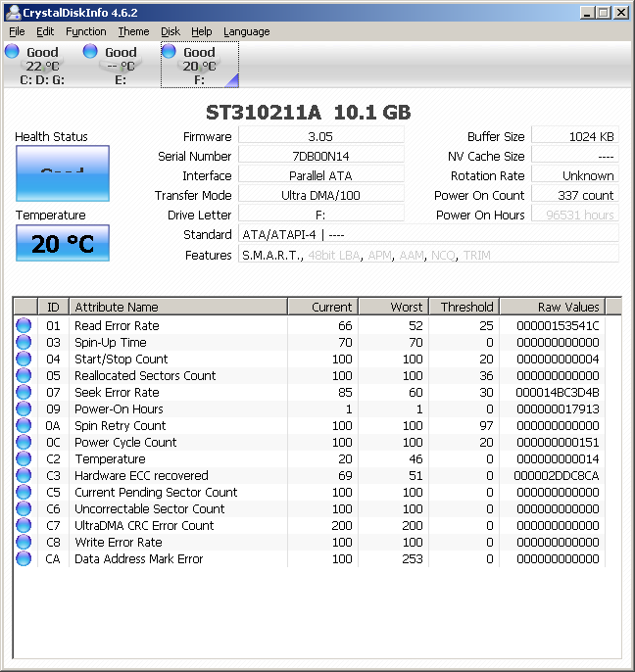635x672 pixels.
Task: Click status orb of UltraDMA CRC Error Count
Action: point(24,525)
